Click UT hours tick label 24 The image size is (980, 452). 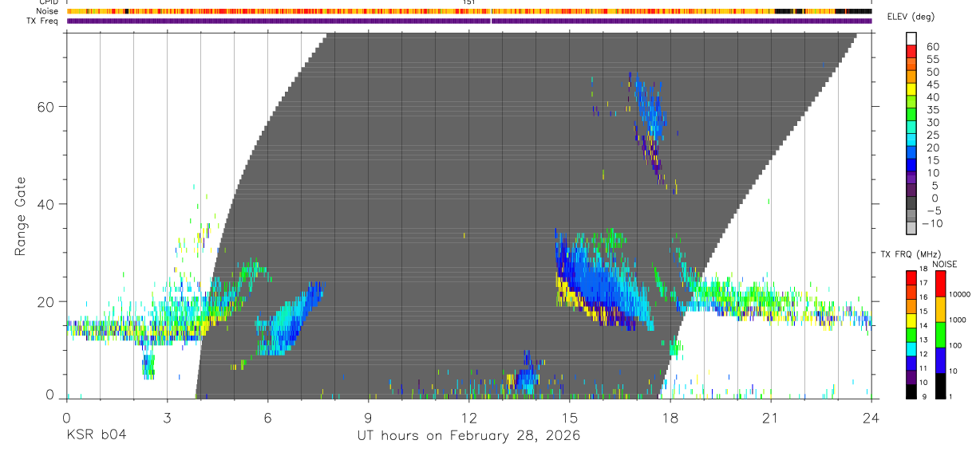(871, 418)
